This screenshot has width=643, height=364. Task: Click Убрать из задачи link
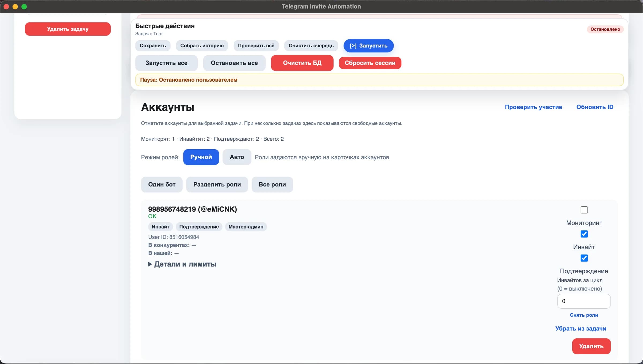pyautogui.click(x=581, y=328)
